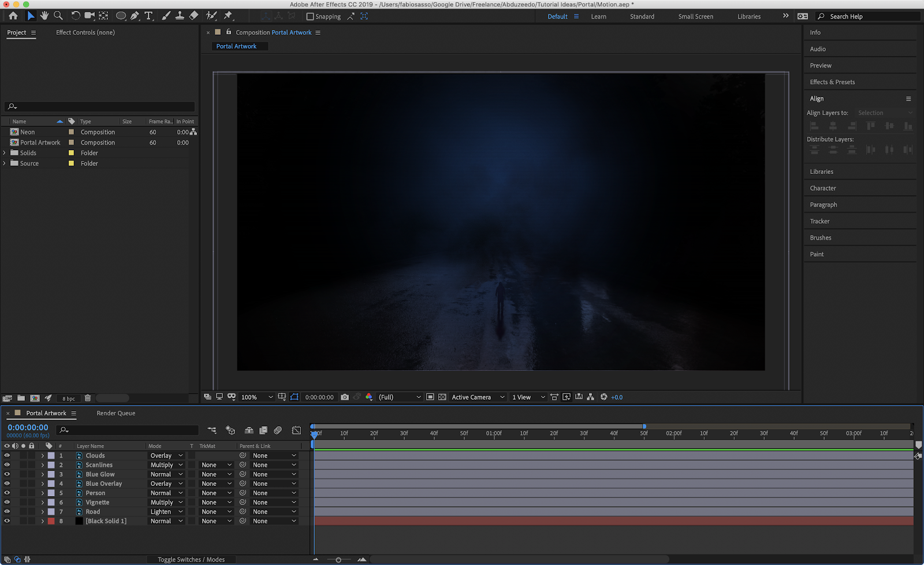Image resolution: width=924 pixels, height=565 pixels.
Task: Enable the Snapping checkbox
Action: click(x=310, y=17)
